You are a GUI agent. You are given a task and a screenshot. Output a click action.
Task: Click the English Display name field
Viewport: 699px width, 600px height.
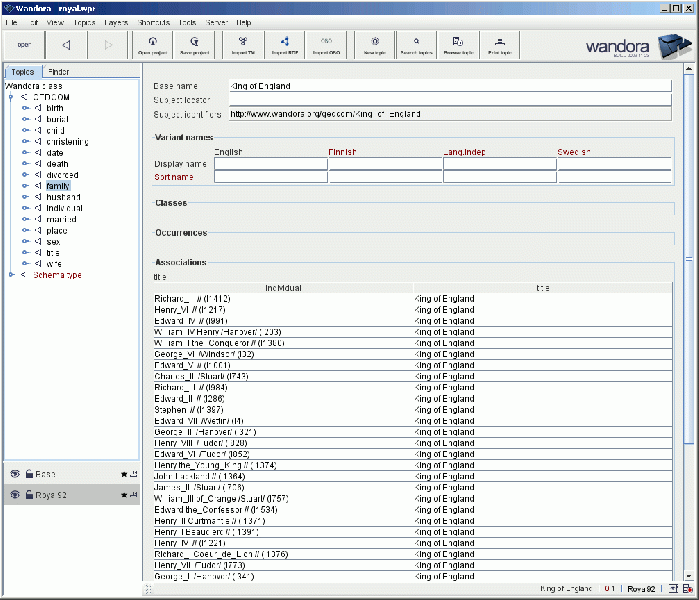coord(270,164)
